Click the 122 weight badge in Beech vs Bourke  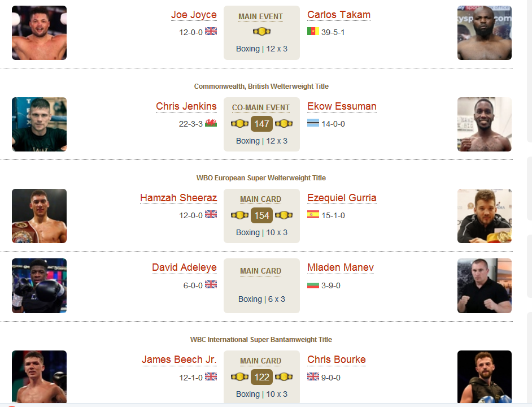261,377
